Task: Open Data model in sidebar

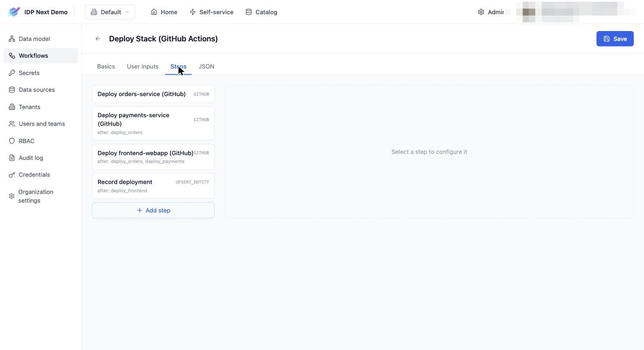Action: tap(41, 39)
